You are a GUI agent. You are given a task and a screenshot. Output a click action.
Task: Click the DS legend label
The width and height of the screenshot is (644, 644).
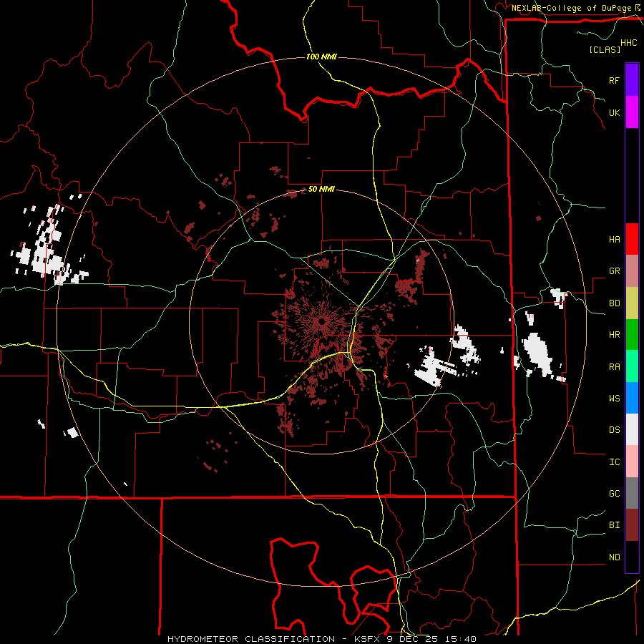614,429
